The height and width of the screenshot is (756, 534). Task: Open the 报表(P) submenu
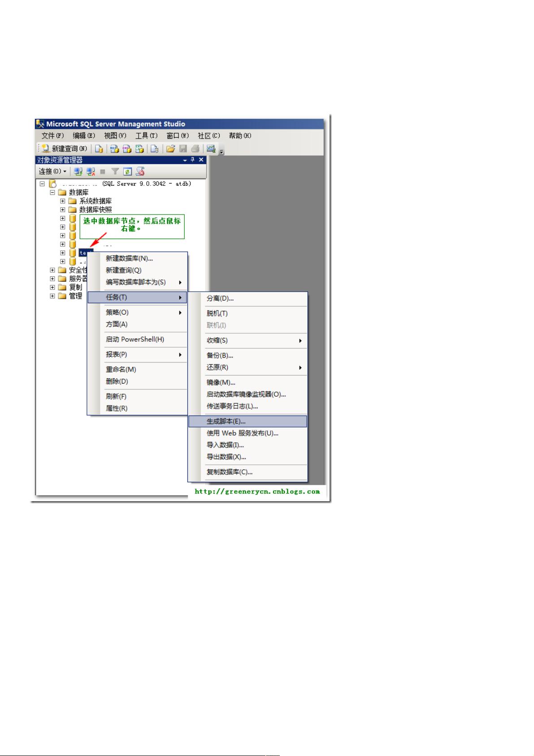point(137,355)
